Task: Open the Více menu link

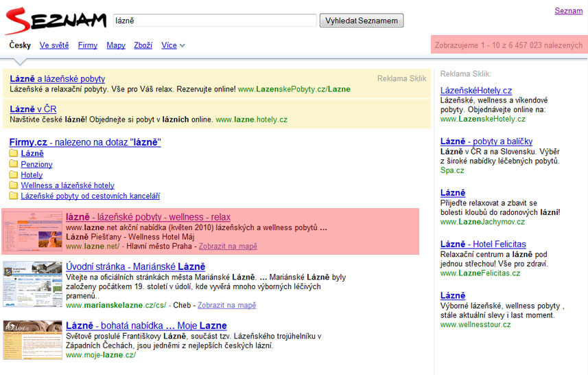Action: click(x=169, y=45)
